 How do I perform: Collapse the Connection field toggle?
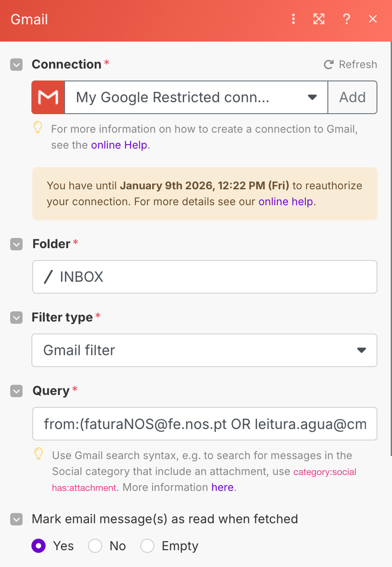click(16, 65)
